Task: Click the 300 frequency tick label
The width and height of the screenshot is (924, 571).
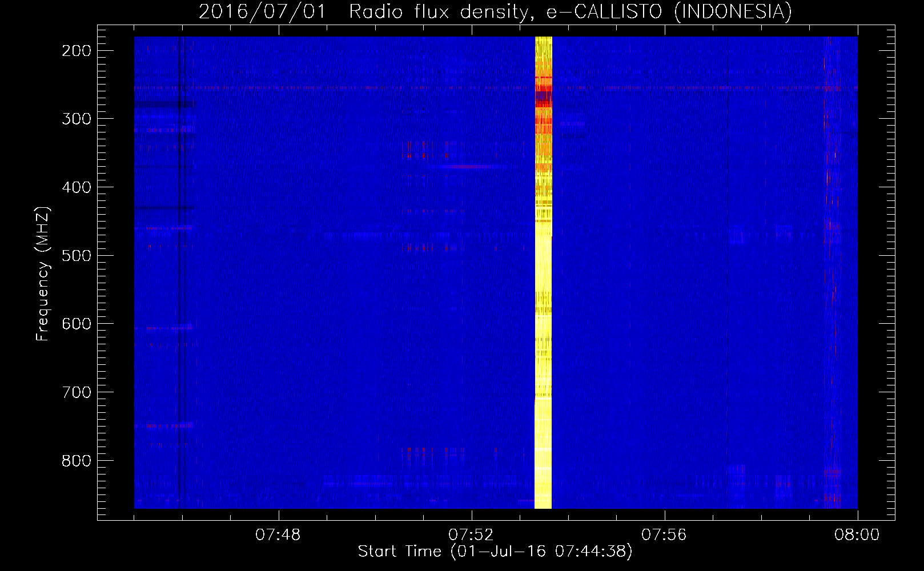Action: pos(77,119)
